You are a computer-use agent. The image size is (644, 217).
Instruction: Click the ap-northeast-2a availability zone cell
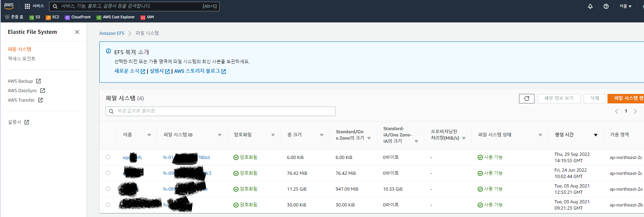626,189
